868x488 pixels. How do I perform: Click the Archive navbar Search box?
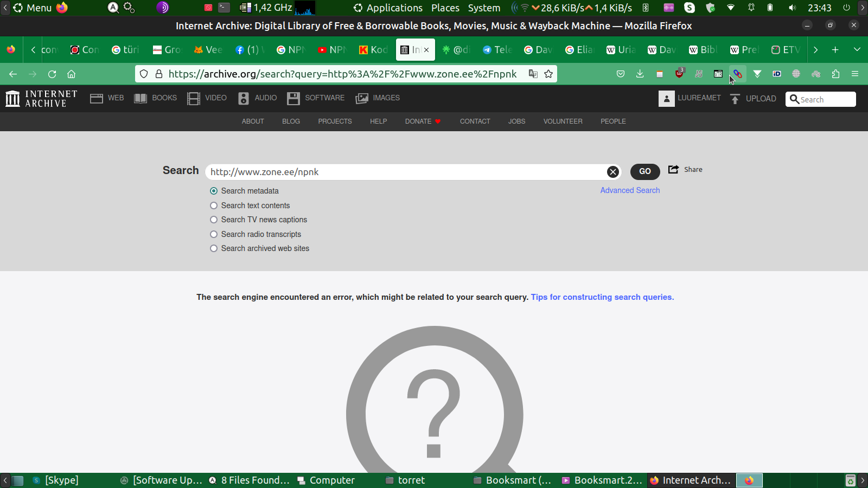(821, 99)
